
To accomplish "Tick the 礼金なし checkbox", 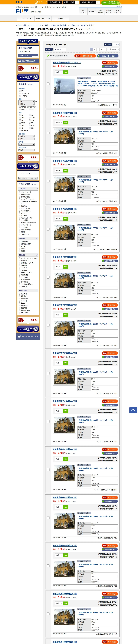I will 30,109.
